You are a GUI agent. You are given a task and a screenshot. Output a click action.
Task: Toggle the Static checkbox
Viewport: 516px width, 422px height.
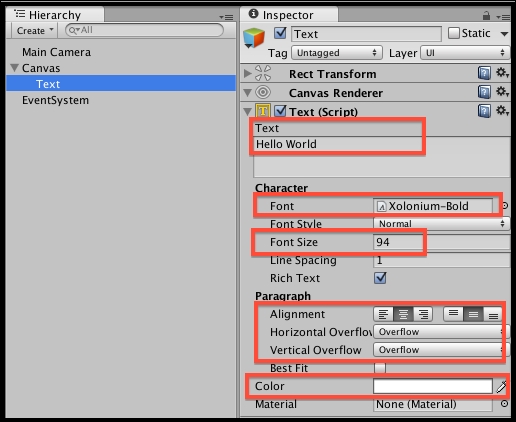[x=454, y=33]
